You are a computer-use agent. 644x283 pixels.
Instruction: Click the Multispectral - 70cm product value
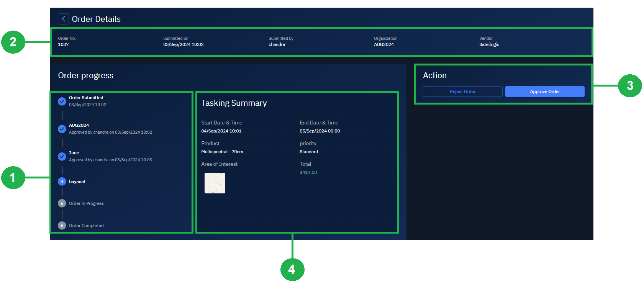(x=222, y=152)
